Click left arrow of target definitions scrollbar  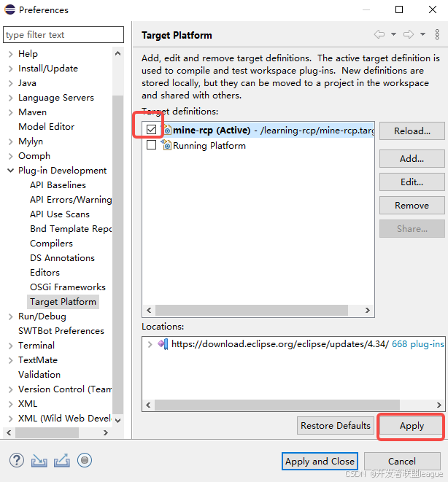pyautogui.click(x=149, y=310)
